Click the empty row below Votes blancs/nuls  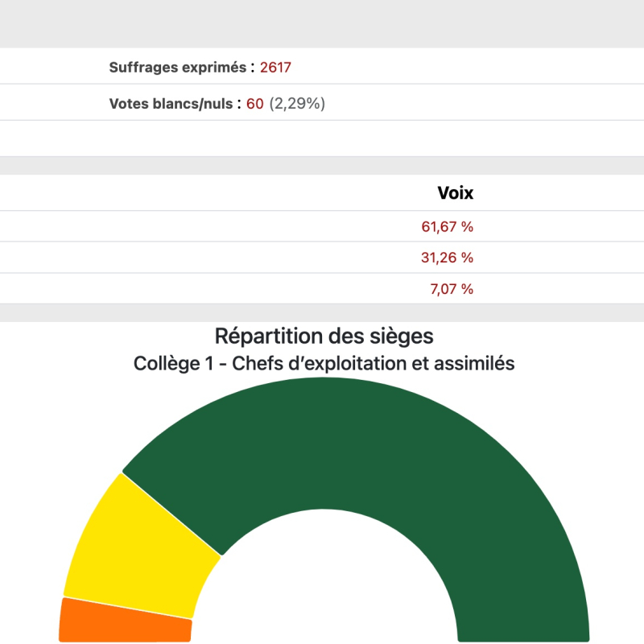tap(322, 138)
